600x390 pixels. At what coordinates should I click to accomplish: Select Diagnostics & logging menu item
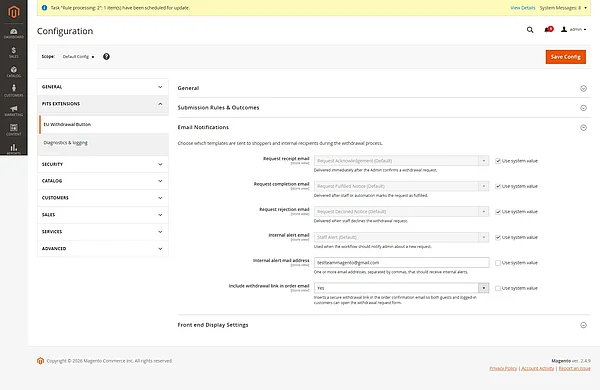[x=103, y=143]
